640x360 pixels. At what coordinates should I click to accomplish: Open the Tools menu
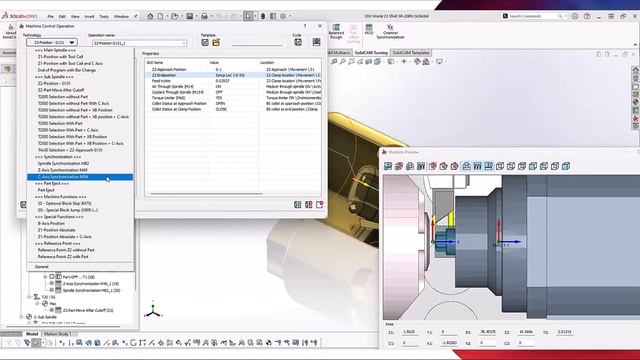(x=104, y=16)
